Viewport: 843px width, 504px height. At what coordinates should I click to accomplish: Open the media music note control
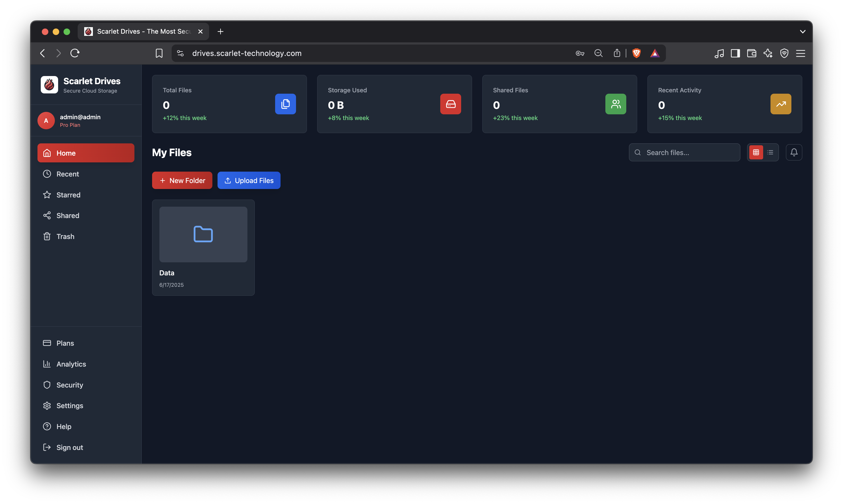[719, 53]
